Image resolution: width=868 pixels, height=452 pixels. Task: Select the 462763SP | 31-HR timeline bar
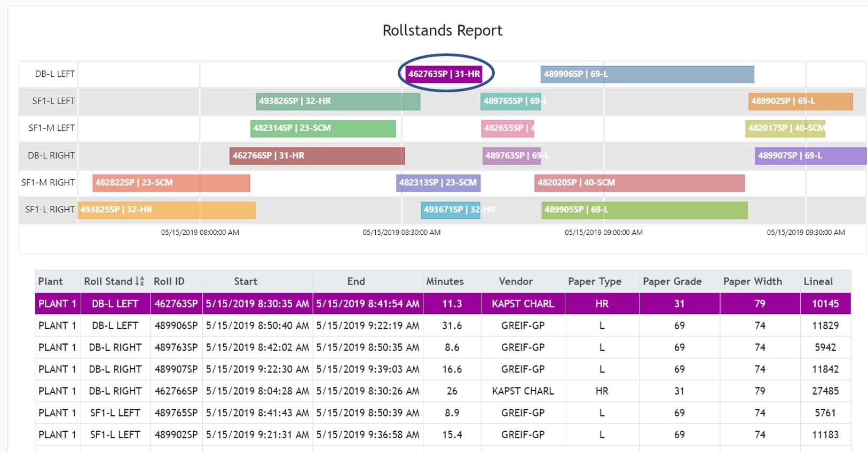[x=444, y=74]
